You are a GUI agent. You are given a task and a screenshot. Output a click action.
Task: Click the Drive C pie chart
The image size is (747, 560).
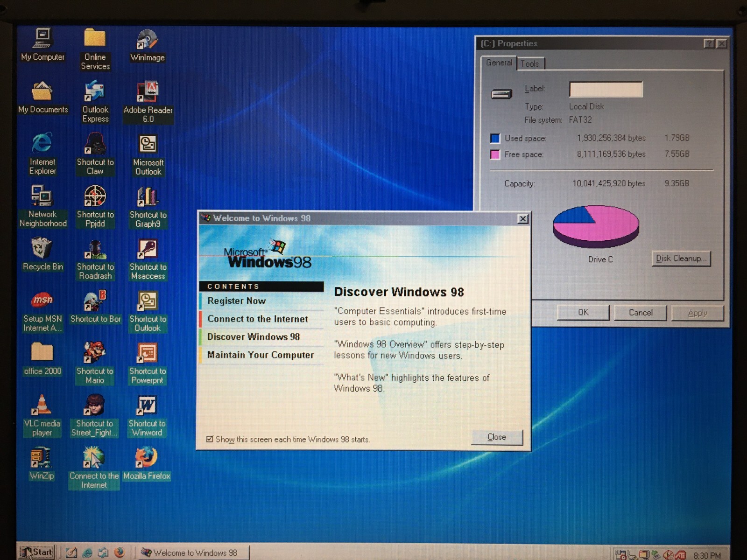(596, 226)
